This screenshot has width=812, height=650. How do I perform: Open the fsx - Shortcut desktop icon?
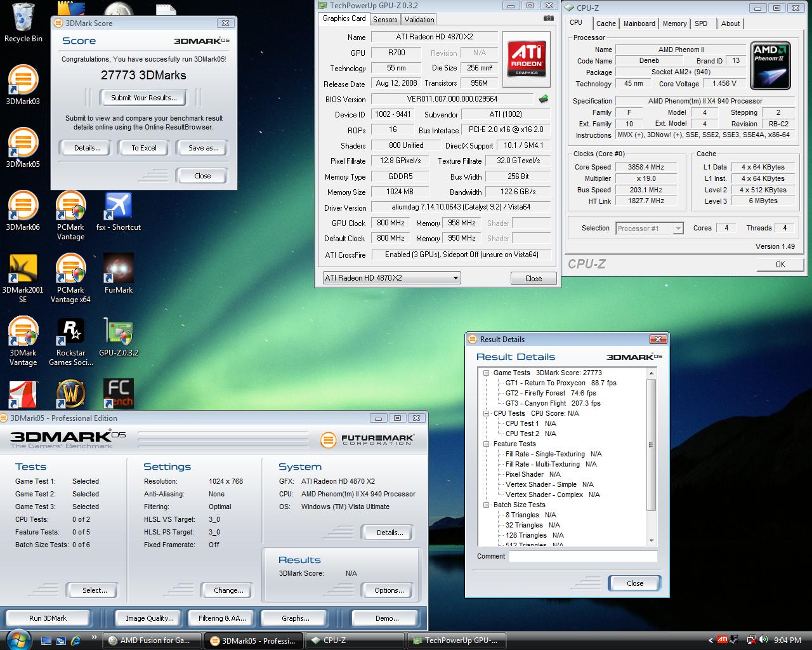(x=119, y=211)
